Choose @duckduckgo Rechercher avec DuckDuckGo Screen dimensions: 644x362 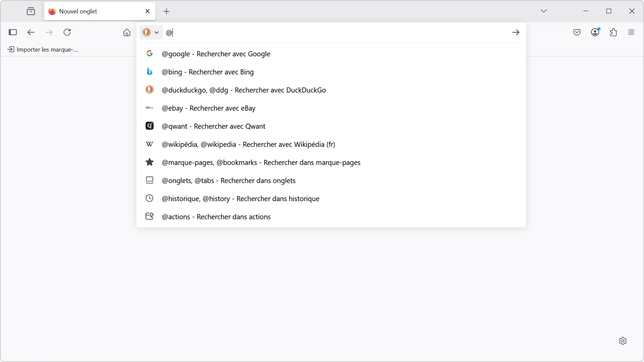pos(331,90)
